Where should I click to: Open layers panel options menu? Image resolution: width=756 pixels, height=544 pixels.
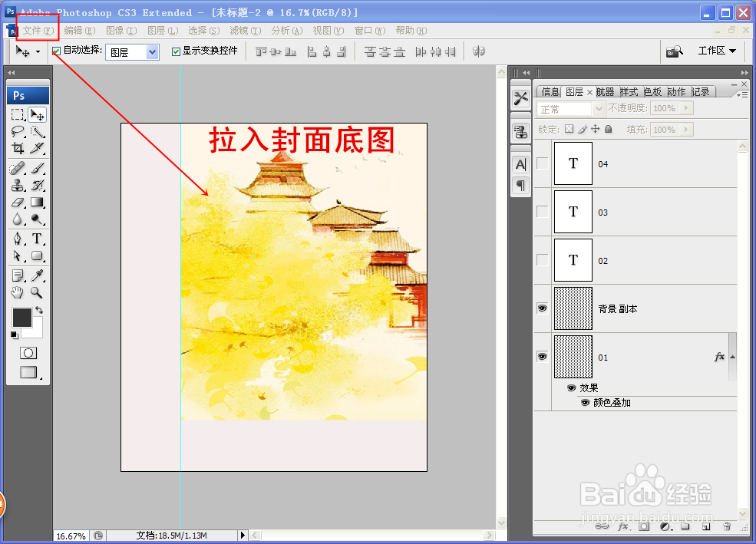click(741, 95)
